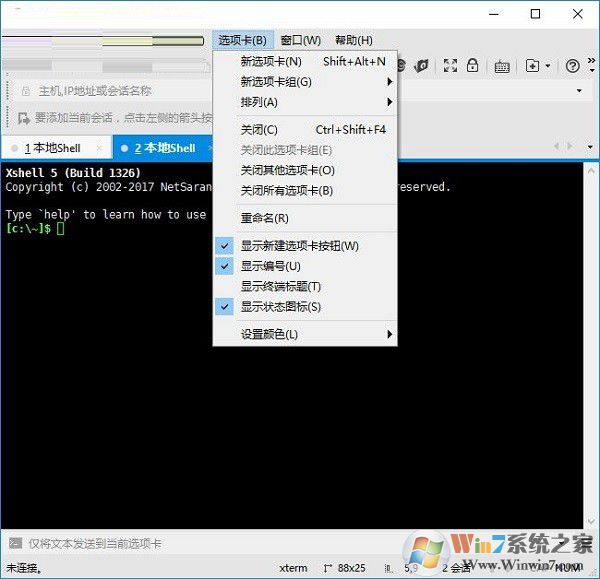Enable 显示终端标题(T) option
Viewport: 600px width, 579px height.
[x=305, y=286]
